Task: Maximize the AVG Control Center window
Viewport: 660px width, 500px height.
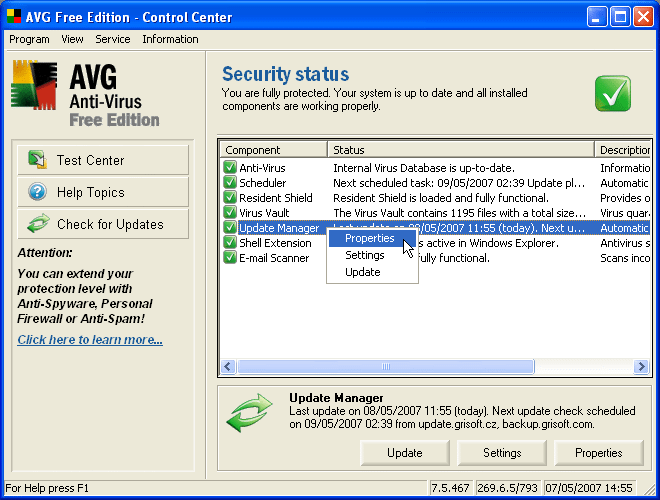Action: 620,17
